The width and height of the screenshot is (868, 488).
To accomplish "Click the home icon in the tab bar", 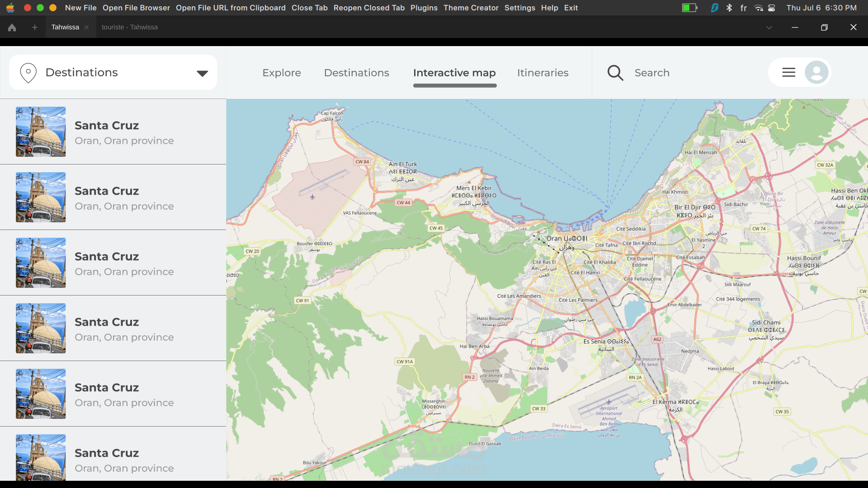I will pyautogui.click(x=12, y=28).
